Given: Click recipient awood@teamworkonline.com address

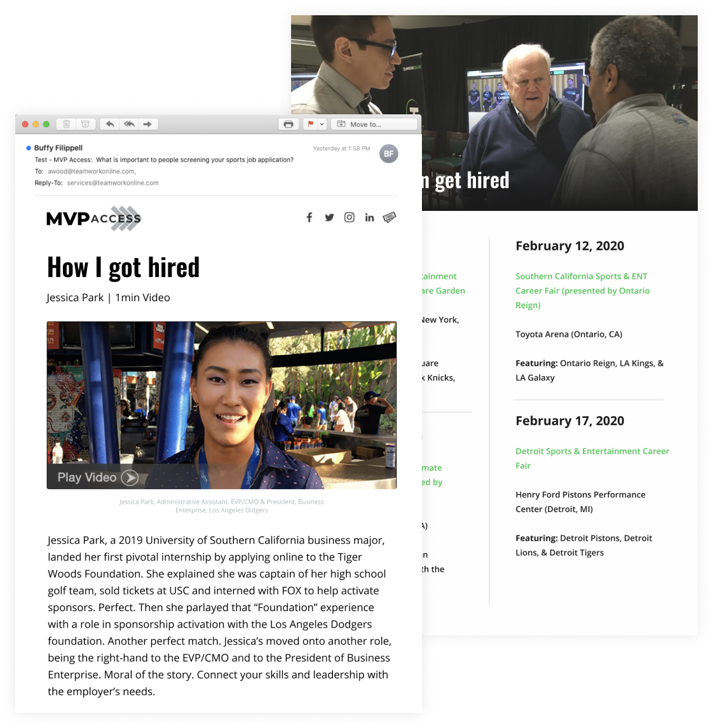Looking at the screenshot, I should 92,172.
